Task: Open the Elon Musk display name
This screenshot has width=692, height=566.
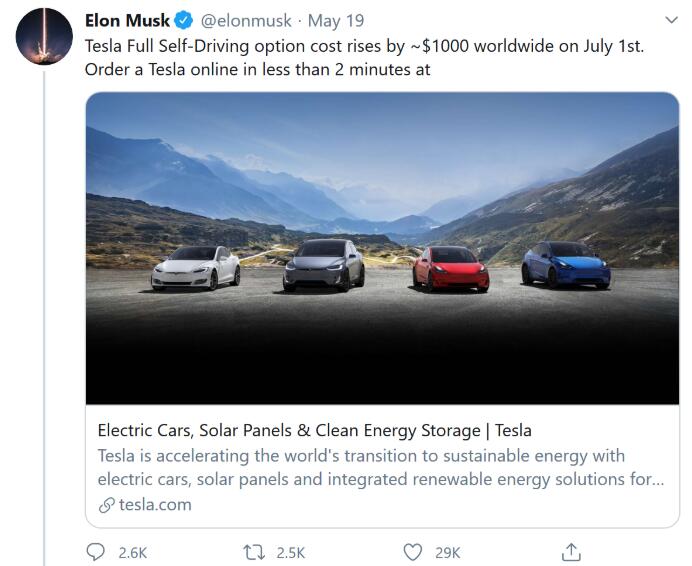Action: click(127, 20)
